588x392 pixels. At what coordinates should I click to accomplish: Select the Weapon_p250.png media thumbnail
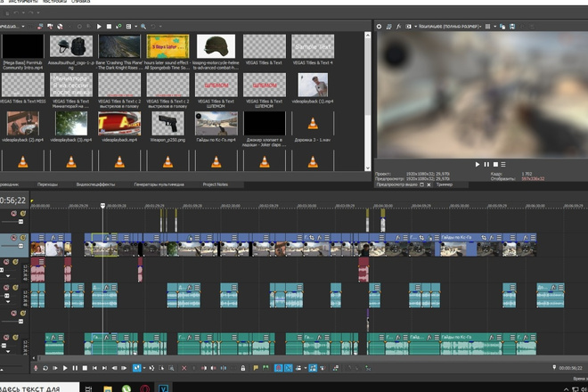click(167, 127)
